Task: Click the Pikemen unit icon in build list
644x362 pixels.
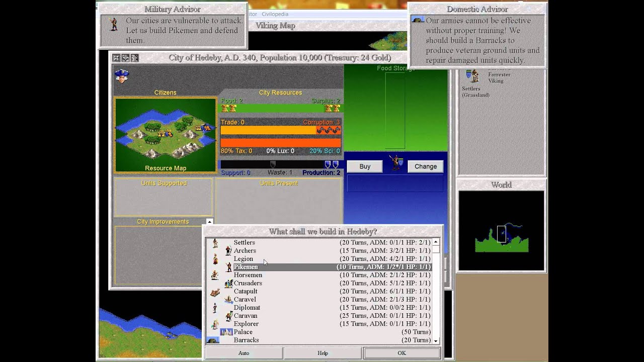Action: [228, 267]
